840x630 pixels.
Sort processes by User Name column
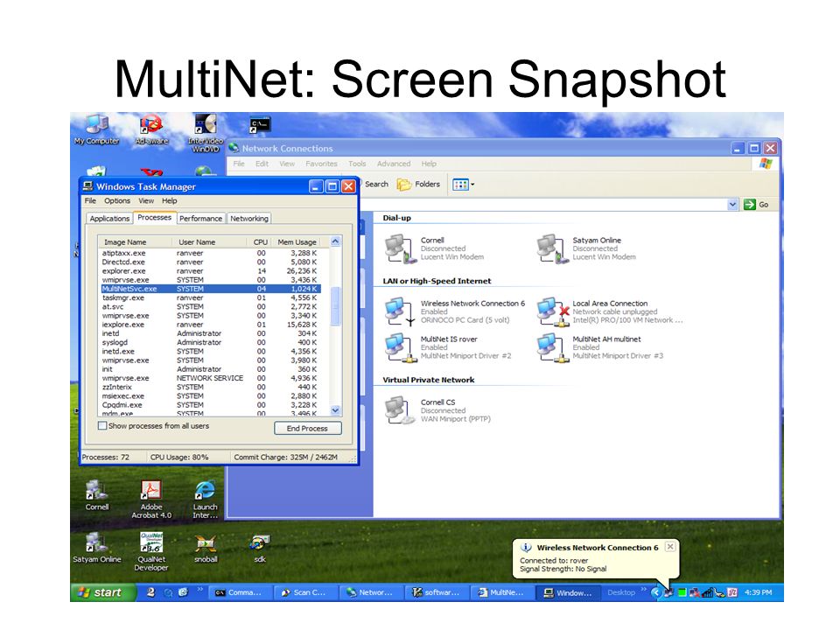point(209,242)
